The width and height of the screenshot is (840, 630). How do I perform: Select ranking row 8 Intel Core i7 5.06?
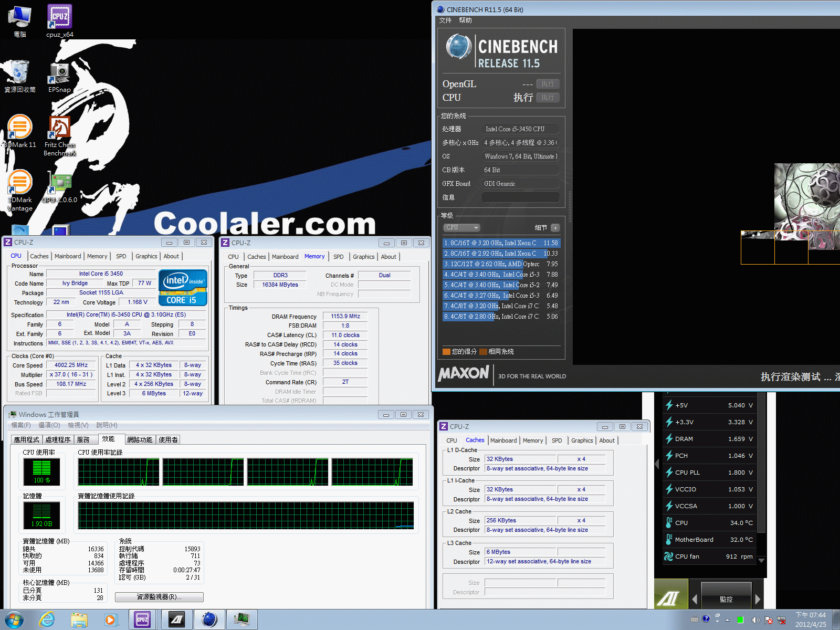501,317
